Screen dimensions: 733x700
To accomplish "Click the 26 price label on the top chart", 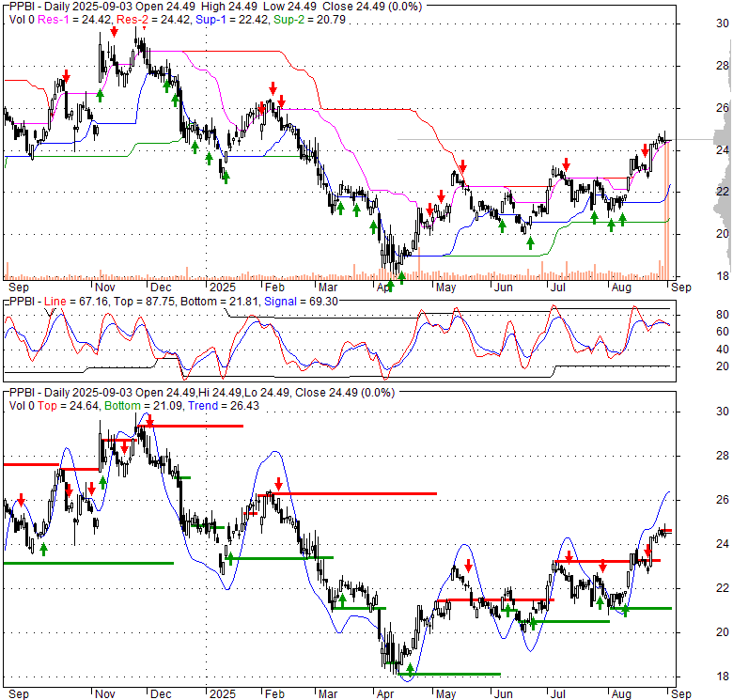I will click(723, 107).
